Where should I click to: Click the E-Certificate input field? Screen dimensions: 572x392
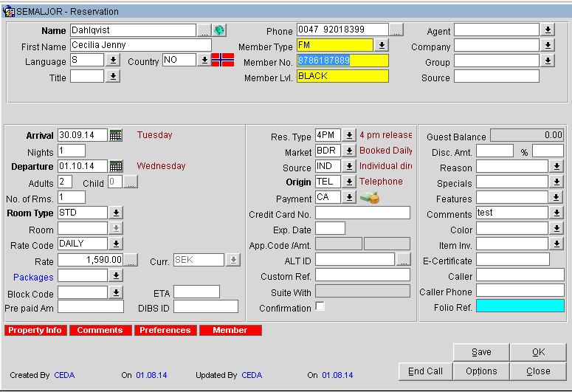coord(513,260)
